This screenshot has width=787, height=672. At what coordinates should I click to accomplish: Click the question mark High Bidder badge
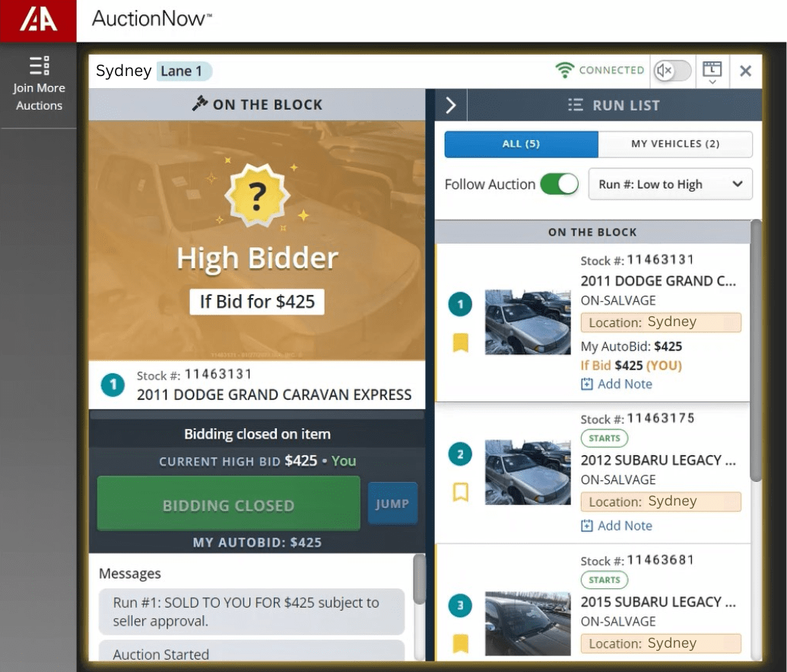click(257, 197)
